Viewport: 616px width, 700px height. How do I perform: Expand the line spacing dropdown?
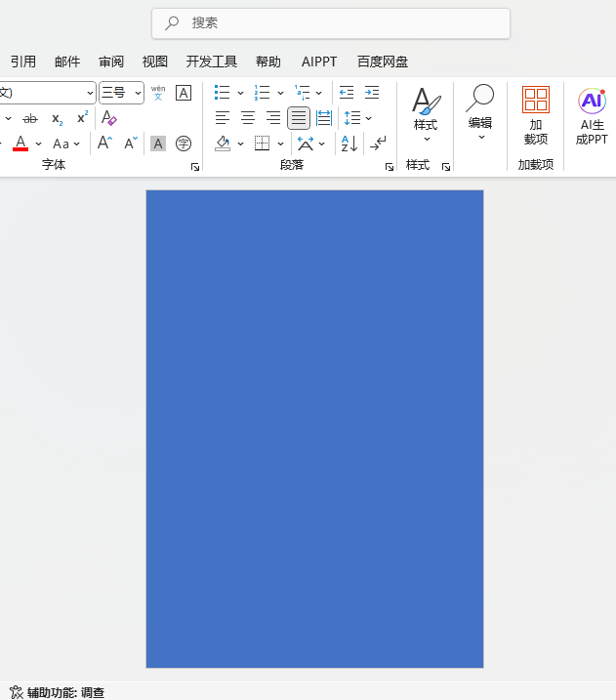click(x=369, y=118)
